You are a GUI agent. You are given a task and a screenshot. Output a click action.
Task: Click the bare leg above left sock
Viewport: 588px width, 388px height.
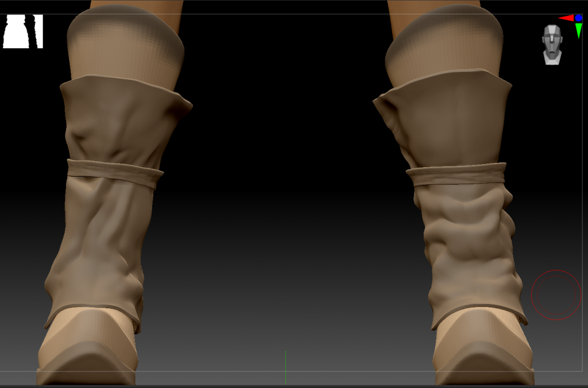pos(137,6)
